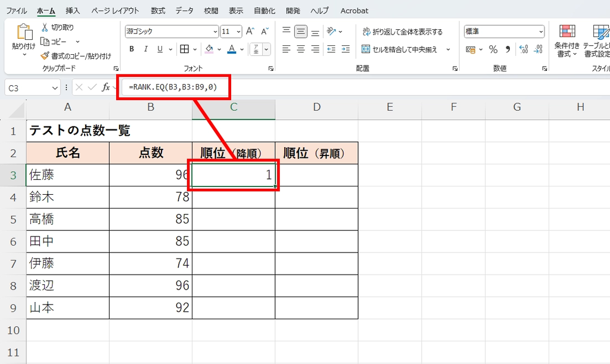Apply the fill color bucket
This screenshot has width=610, height=364.
click(209, 49)
